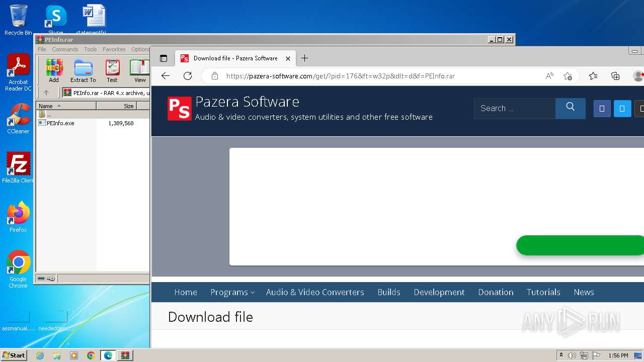Open the Favorites menu in WinRAR
Screen dimensions: 644x362
coord(114,49)
